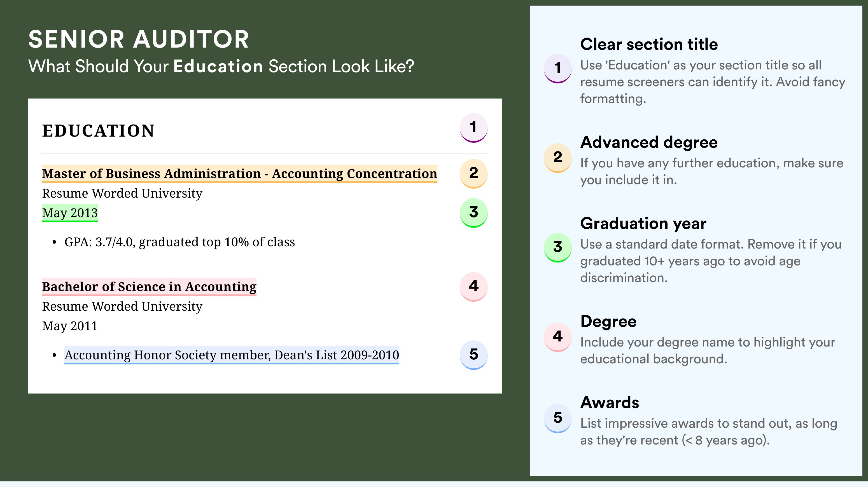This screenshot has height=487, width=868.
Task: Click the Awards heading in tips panel
Action: pos(610,402)
